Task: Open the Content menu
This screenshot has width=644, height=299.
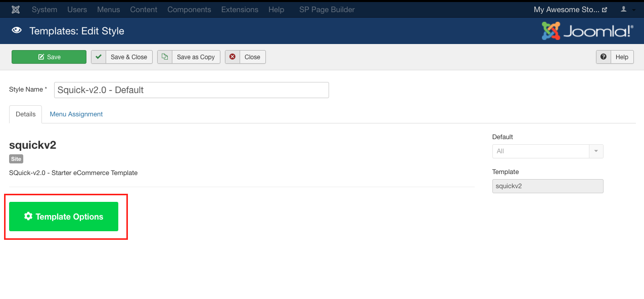Action: 144,10
